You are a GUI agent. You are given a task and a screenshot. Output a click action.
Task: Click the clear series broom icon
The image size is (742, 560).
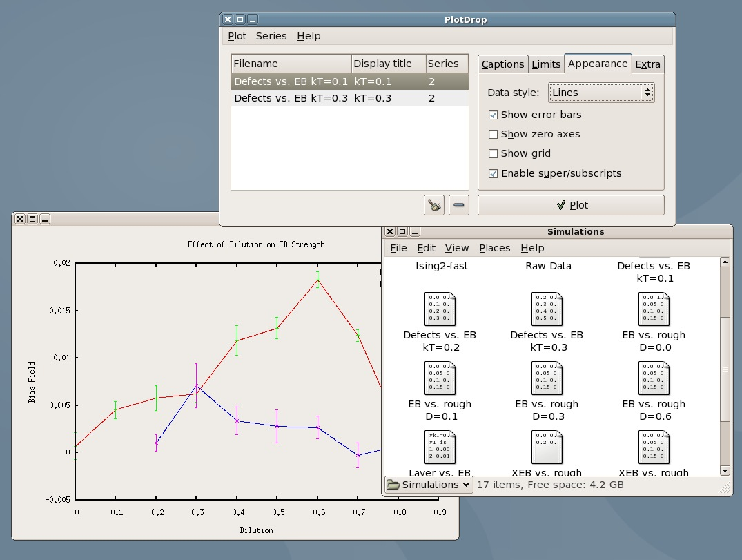[x=434, y=205]
